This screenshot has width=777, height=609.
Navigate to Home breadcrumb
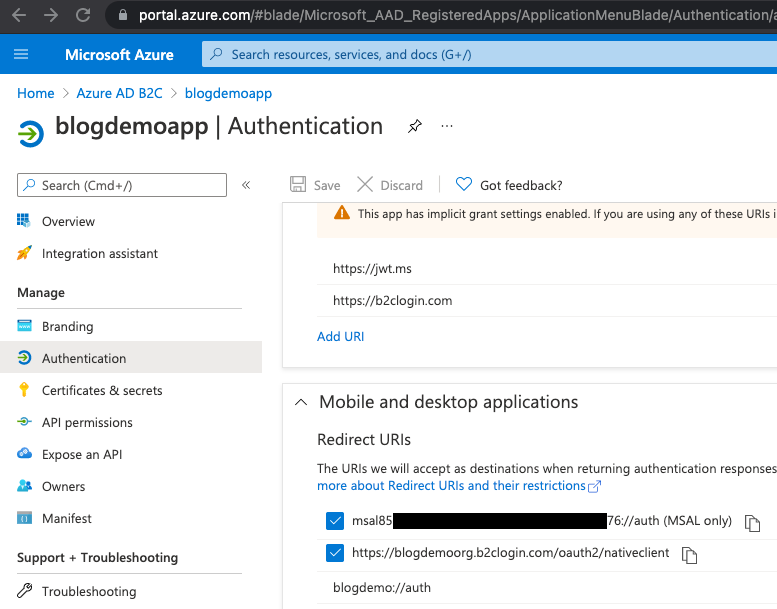click(x=36, y=93)
